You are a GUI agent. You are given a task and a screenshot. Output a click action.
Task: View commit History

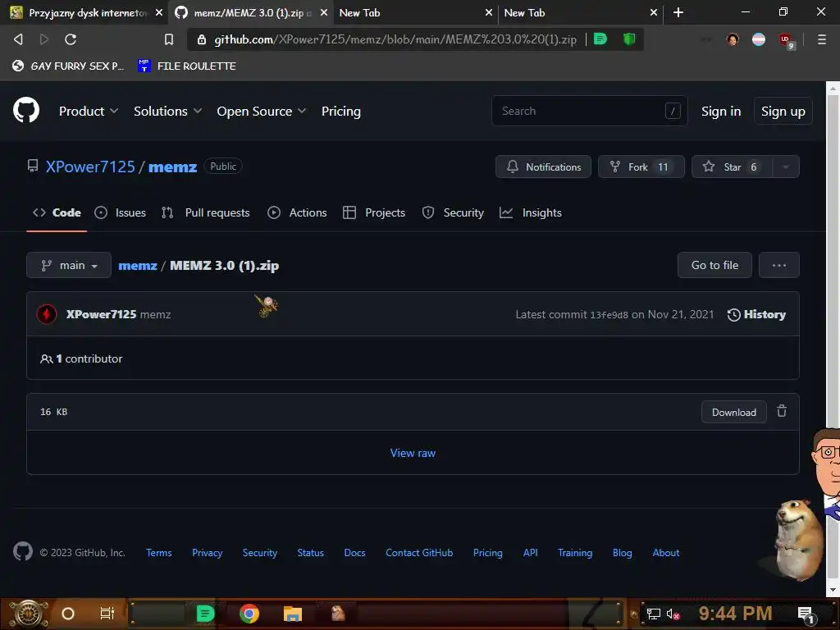[x=756, y=314]
